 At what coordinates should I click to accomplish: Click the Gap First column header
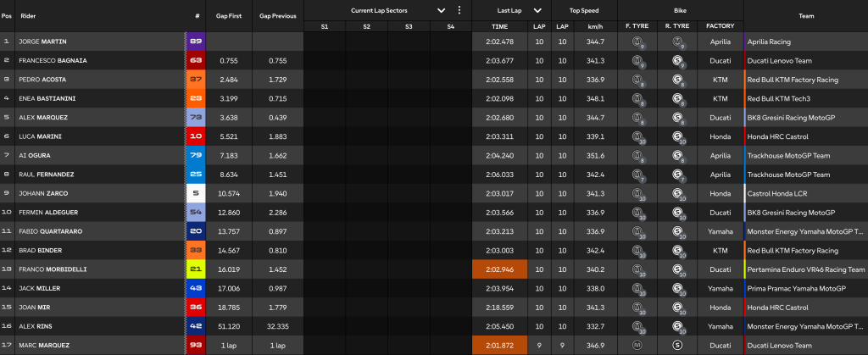click(x=229, y=15)
